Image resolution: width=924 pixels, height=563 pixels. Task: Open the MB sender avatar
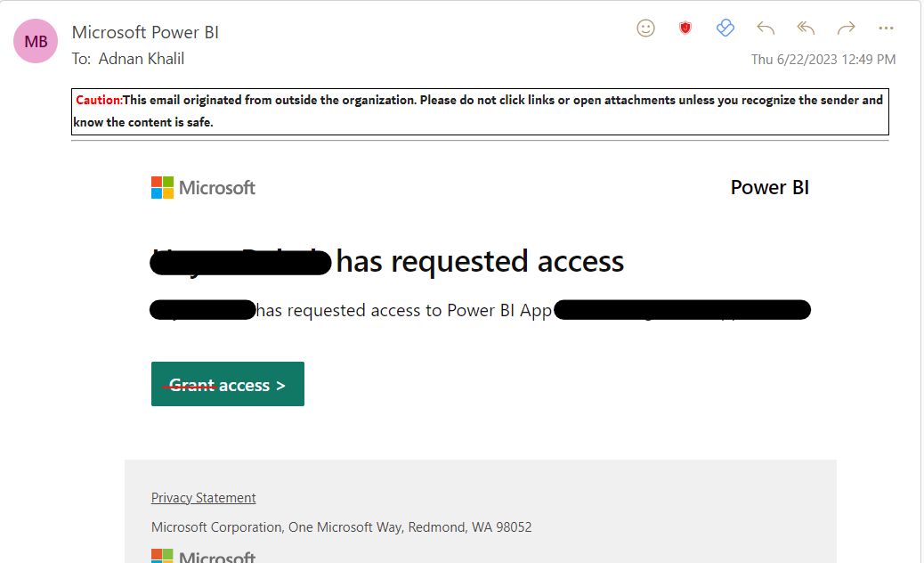coord(36,42)
